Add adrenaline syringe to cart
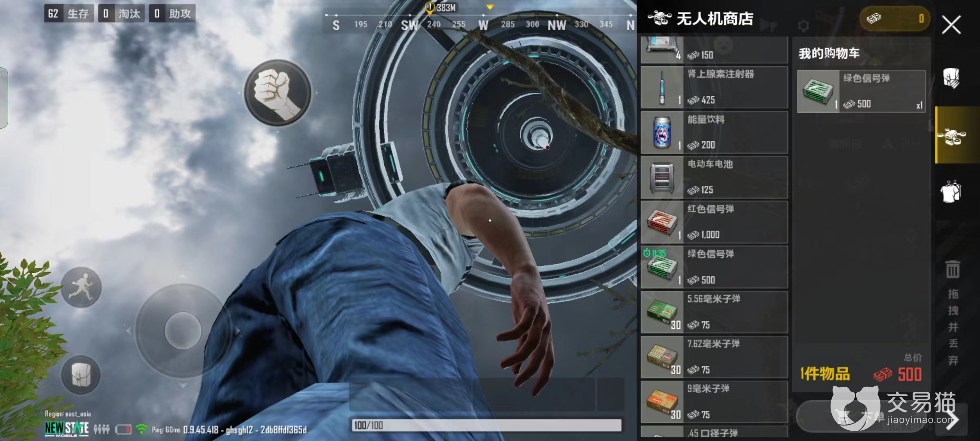This screenshot has height=441, width=980. coord(714,87)
